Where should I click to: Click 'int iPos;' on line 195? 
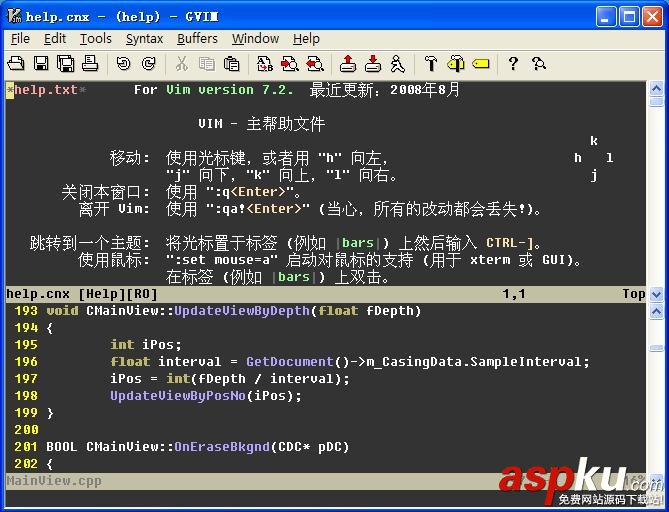146,345
